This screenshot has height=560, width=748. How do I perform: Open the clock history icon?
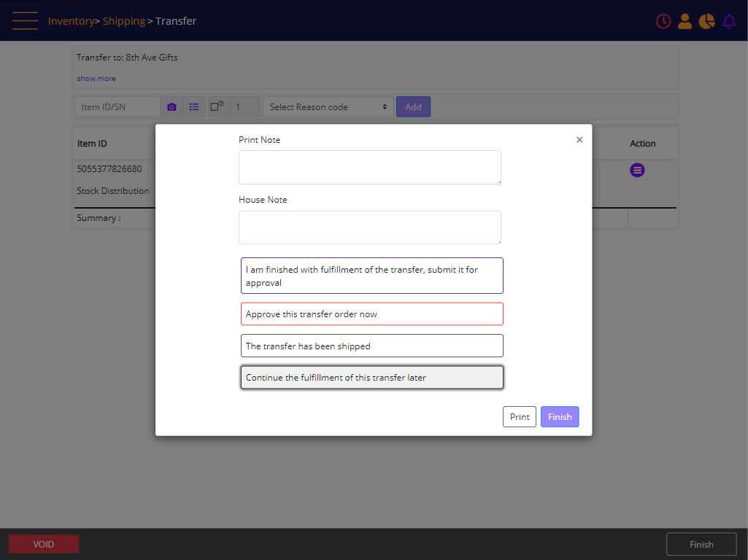coord(663,21)
